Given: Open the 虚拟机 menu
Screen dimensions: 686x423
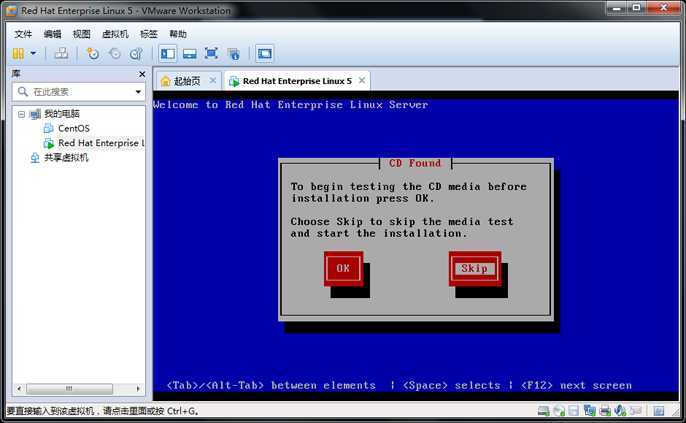Looking at the screenshot, I should [x=115, y=34].
